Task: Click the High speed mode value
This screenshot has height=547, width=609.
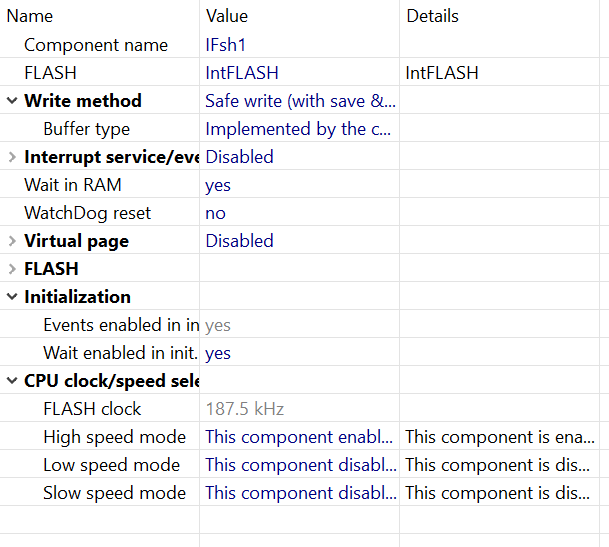Action: click(299, 437)
